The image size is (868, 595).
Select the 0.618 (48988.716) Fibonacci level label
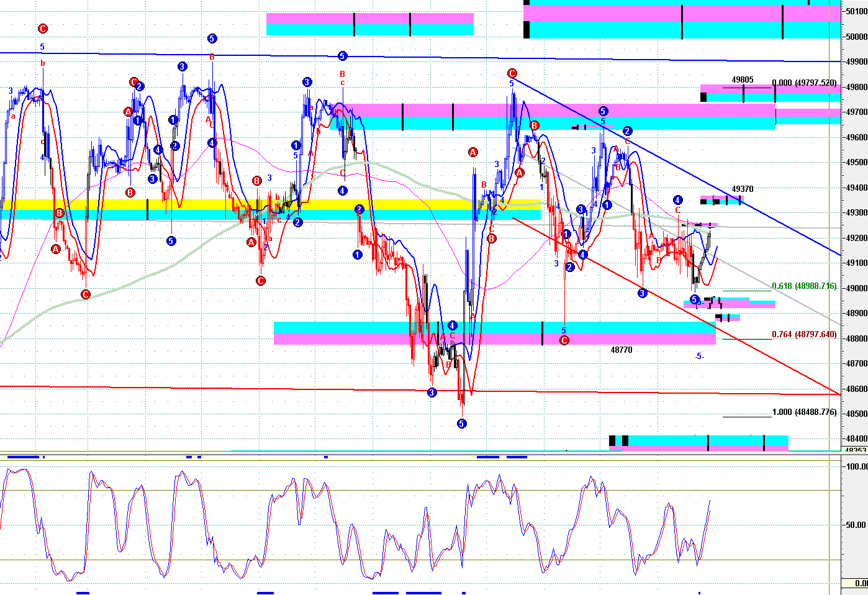[804, 286]
